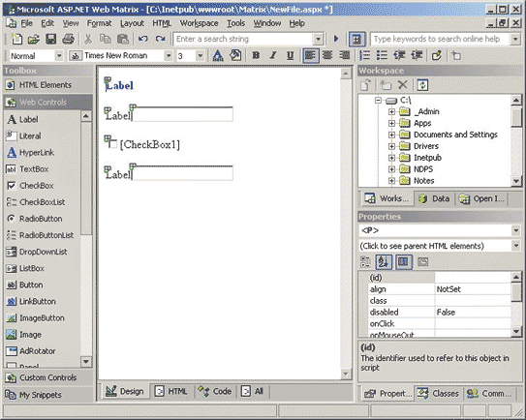Viewport: 526px width, 420px height.
Task: Open the search string dropdown arrow
Action: pyautogui.click(x=318, y=40)
